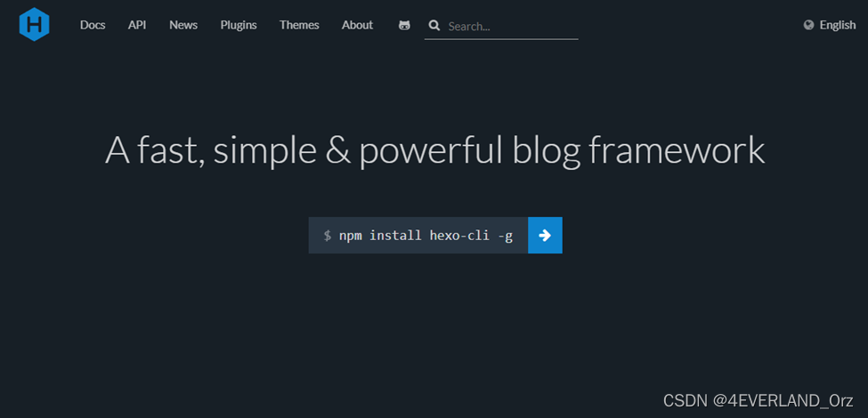Open the GitHub cat icon link
868x418 pixels.
coord(405,26)
